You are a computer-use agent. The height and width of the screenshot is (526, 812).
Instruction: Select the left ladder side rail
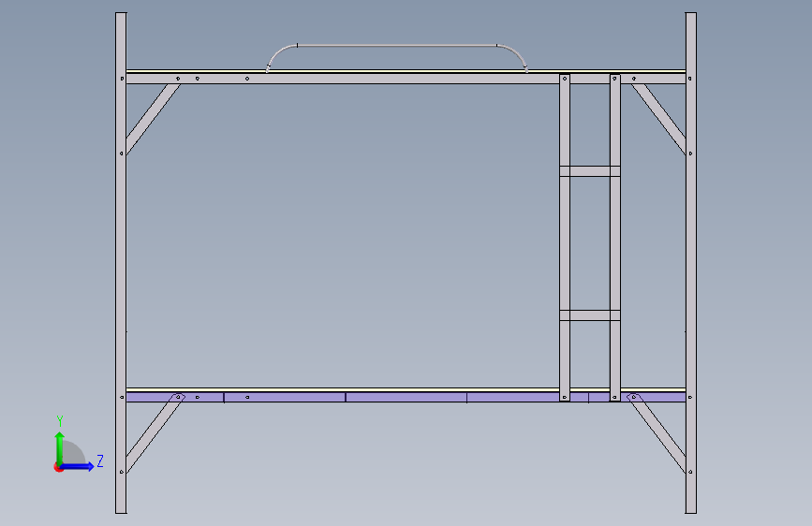[x=565, y=238]
